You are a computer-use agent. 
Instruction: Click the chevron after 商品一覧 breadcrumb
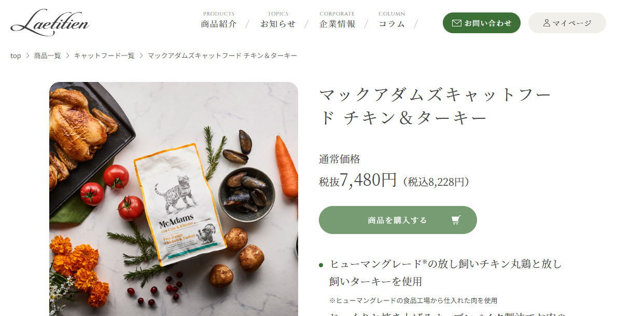[67, 56]
